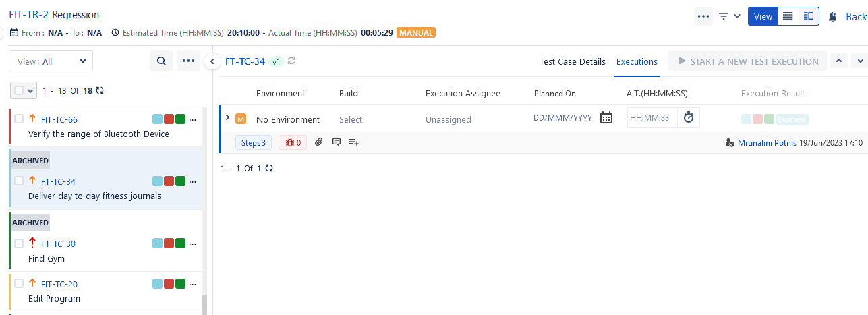Refresh the 1 - 18 of 18 list count
This screenshot has width=868, height=315.
pos(100,90)
